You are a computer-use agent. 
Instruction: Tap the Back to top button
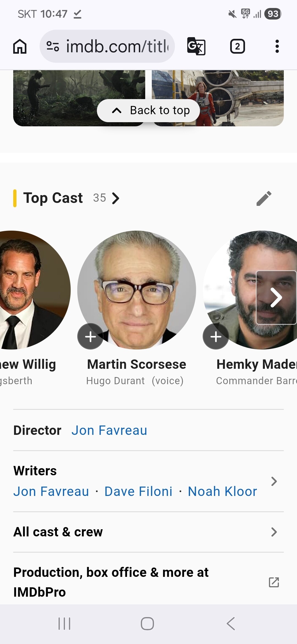pyautogui.click(x=148, y=111)
